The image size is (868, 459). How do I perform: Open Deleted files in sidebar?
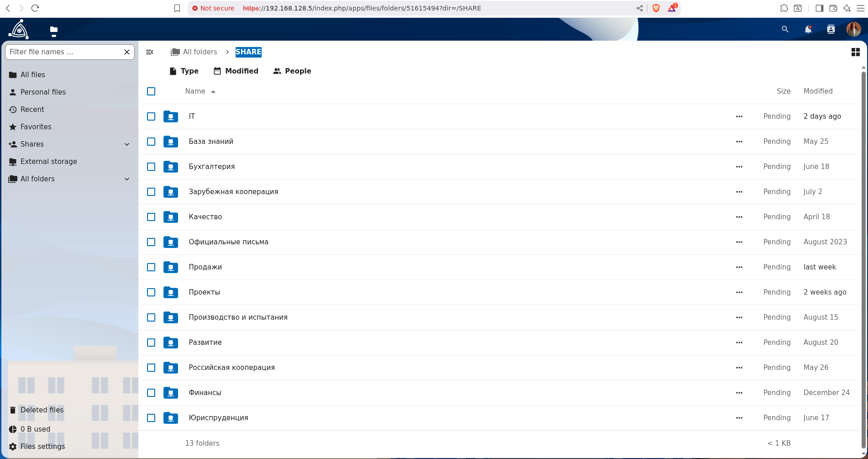pyautogui.click(x=42, y=410)
